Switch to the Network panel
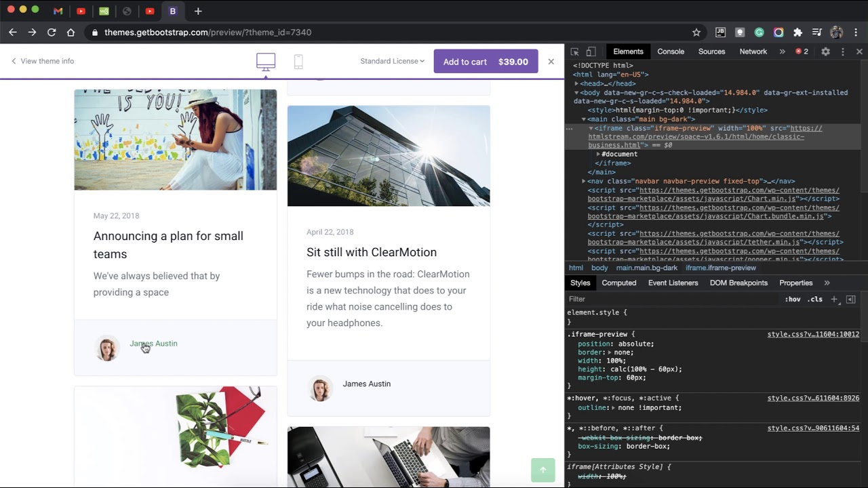This screenshot has width=868, height=488. click(753, 52)
